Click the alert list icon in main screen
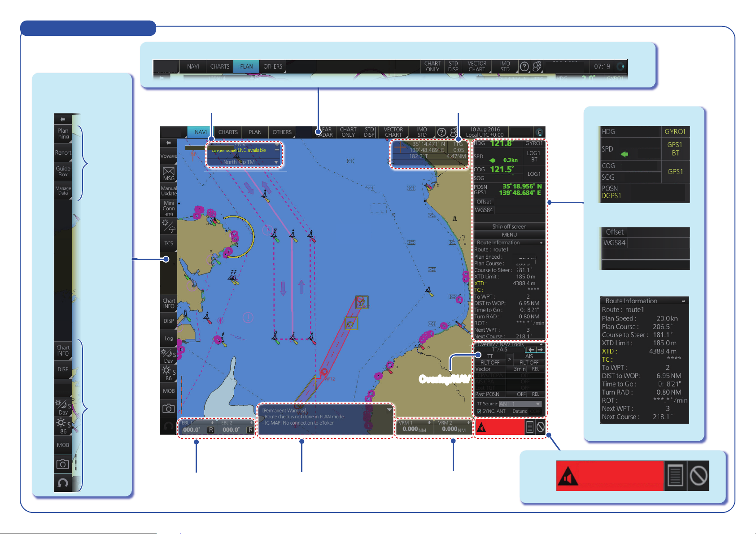756x534 pixels. tap(530, 427)
